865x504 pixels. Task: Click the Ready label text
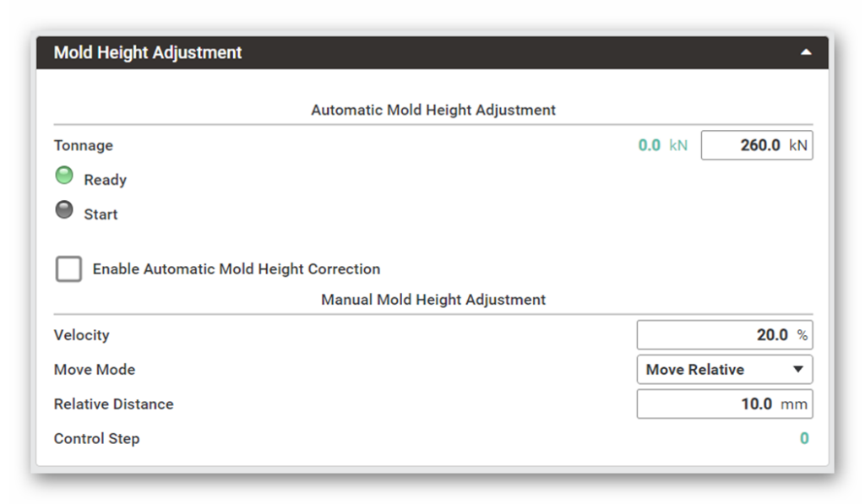[x=105, y=180]
